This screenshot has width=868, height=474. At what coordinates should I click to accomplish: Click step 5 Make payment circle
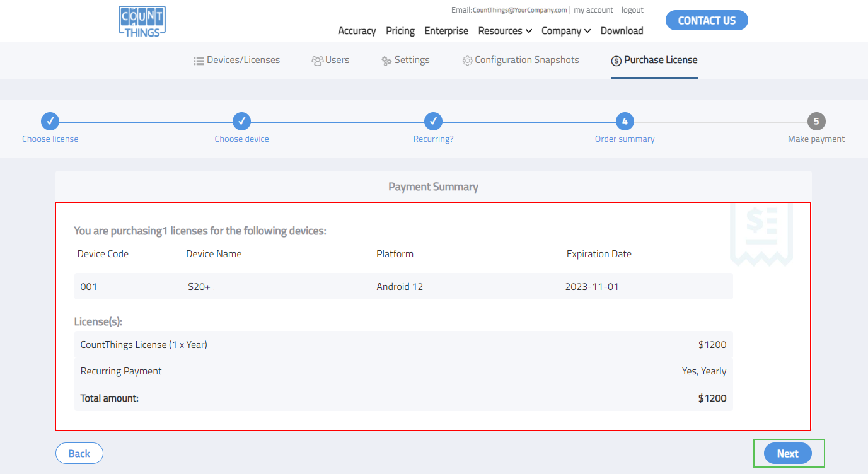pos(816,121)
